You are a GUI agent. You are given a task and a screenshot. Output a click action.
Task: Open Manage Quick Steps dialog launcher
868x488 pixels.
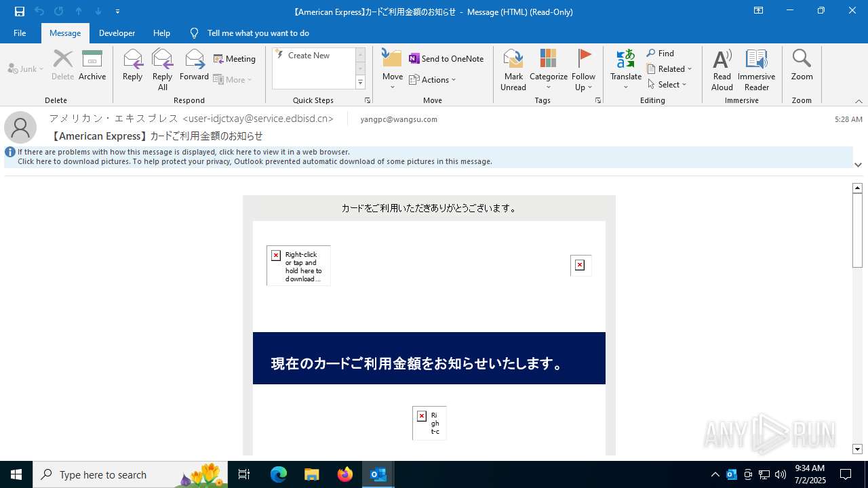tap(368, 100)
